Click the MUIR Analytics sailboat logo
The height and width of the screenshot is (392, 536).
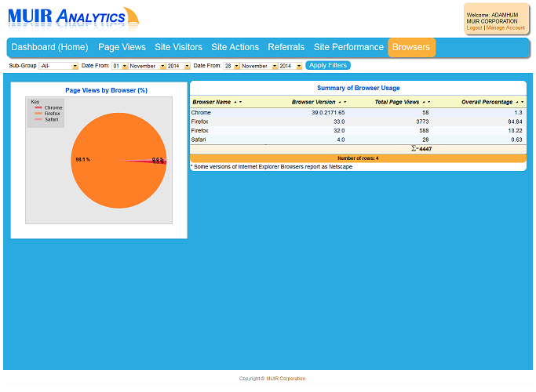tap(73, 18)
